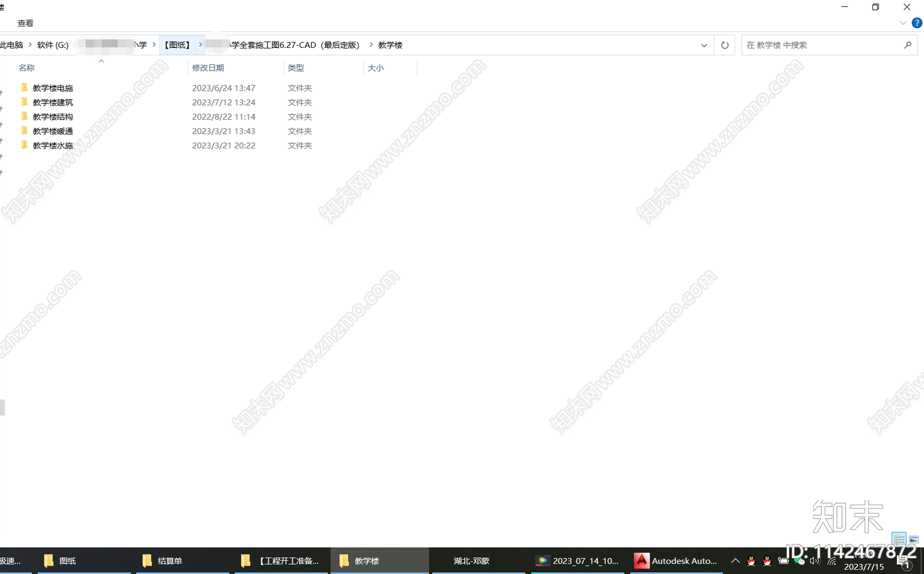Click date 2023/6/24 13:47
Viewport: 924px width, 574px height.
click(223, 88)
